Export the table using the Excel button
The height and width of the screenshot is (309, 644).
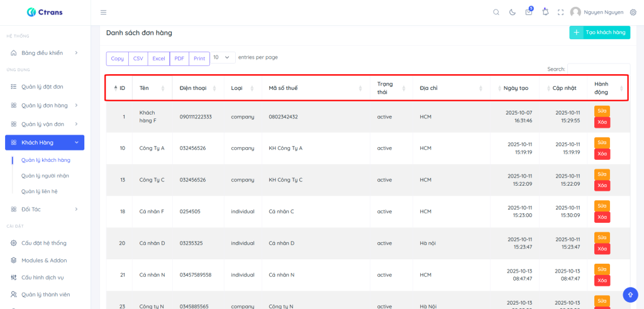pyautogui.click(x=158, y=59)
